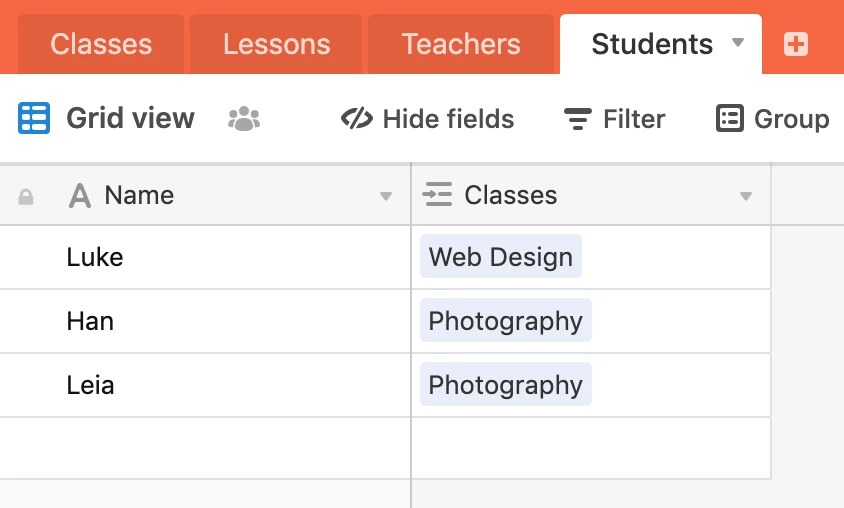Click the Grid view name label
Viewport: 844px width, 508px height.
(130, 119)
